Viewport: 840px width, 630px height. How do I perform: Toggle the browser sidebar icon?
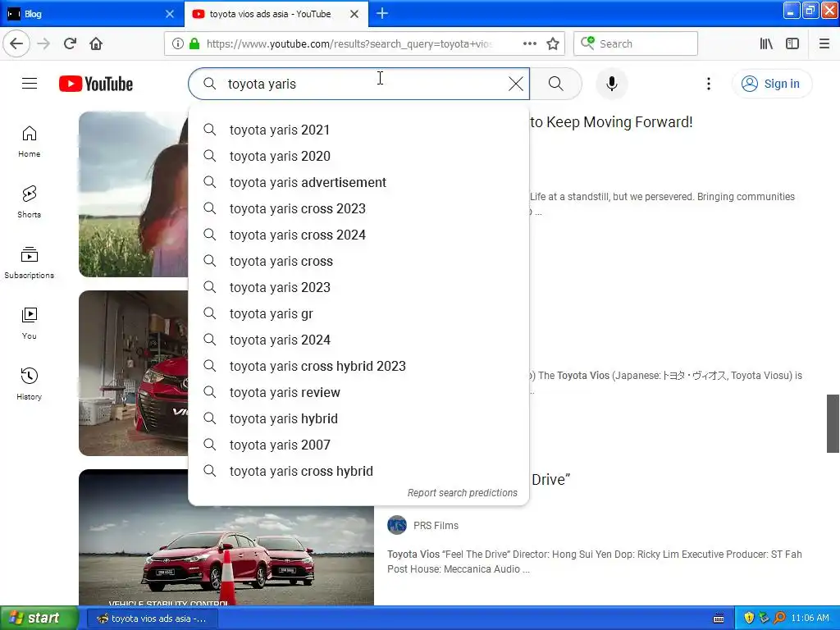792,43
